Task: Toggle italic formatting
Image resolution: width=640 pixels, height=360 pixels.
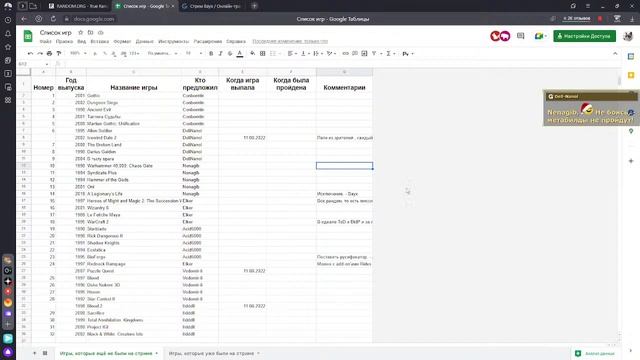Action: [220, 53]
